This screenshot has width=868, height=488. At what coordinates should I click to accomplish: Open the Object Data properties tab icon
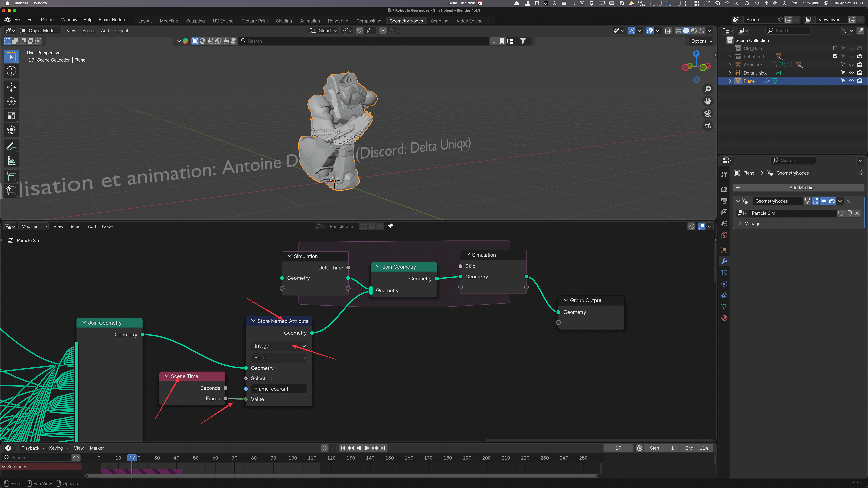(724, 307)
